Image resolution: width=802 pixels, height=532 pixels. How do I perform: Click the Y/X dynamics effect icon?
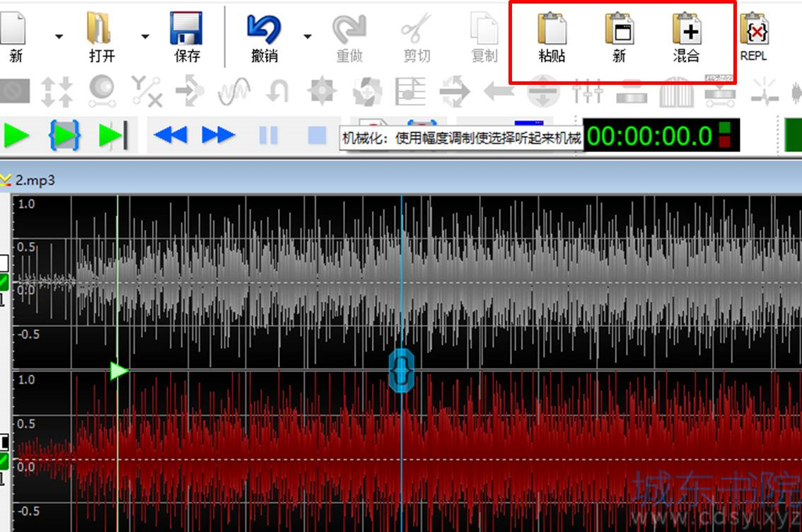pyautogui.click(x=146, y=91)
